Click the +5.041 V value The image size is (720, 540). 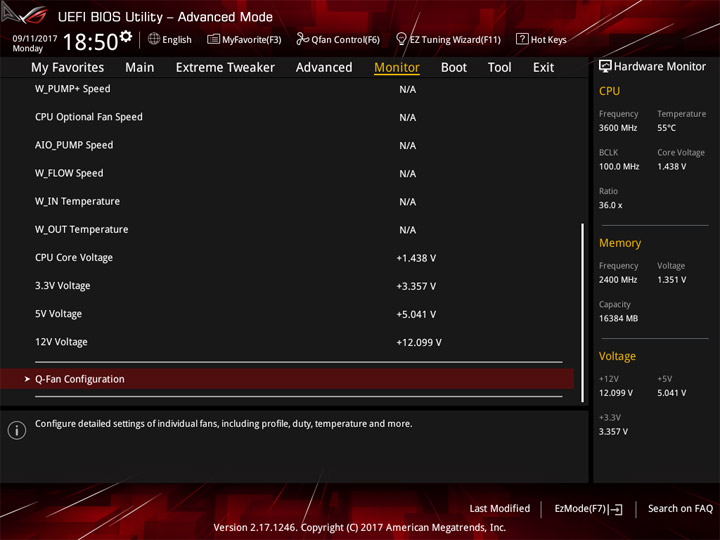[416, 315]
